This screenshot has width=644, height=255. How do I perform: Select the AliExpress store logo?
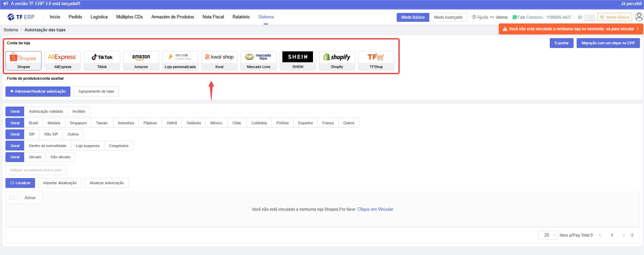pos(62,57)
